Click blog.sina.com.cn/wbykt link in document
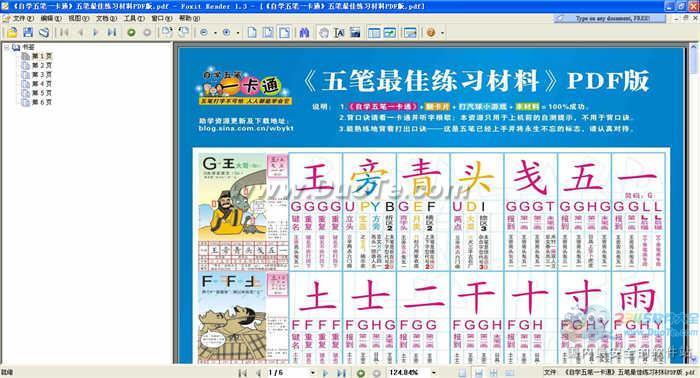 click(x=246, y=128)
